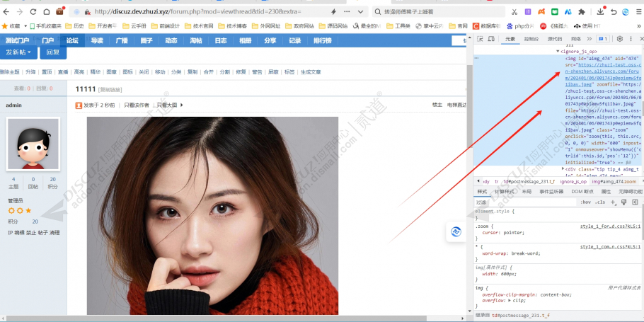Open the 排行榜 navigation tab

323,40
